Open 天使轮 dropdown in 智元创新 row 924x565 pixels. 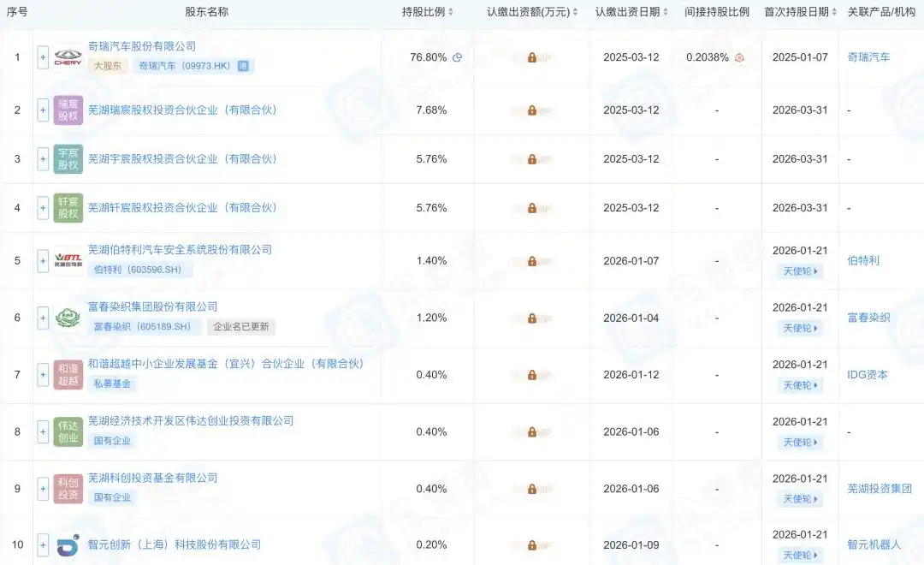[x=800, y=556]
